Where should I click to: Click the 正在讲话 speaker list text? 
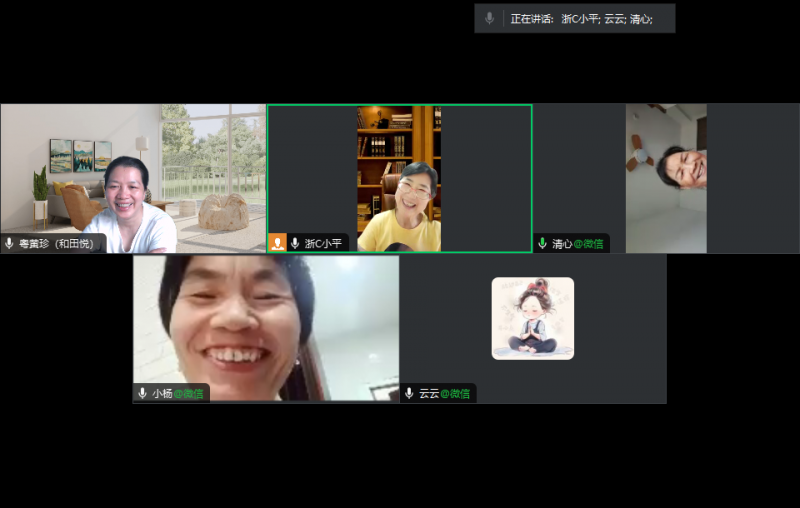581,18
